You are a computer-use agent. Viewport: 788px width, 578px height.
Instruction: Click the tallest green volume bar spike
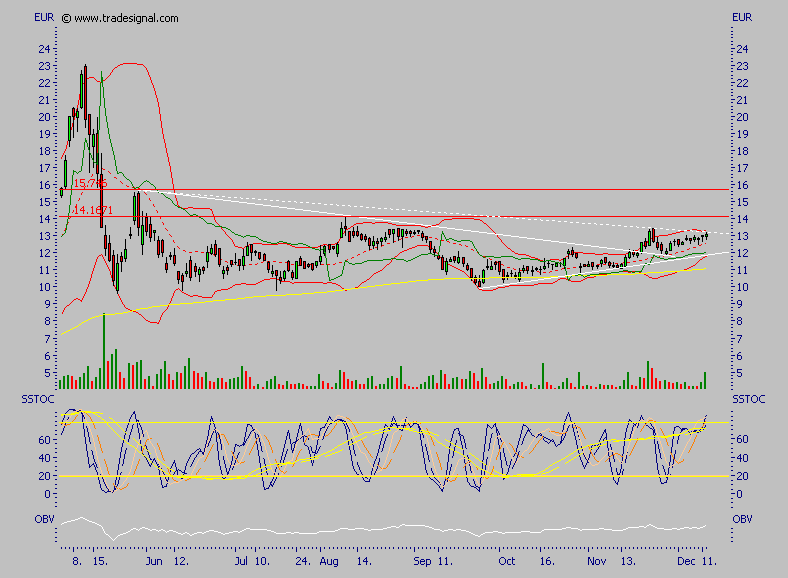104,350
